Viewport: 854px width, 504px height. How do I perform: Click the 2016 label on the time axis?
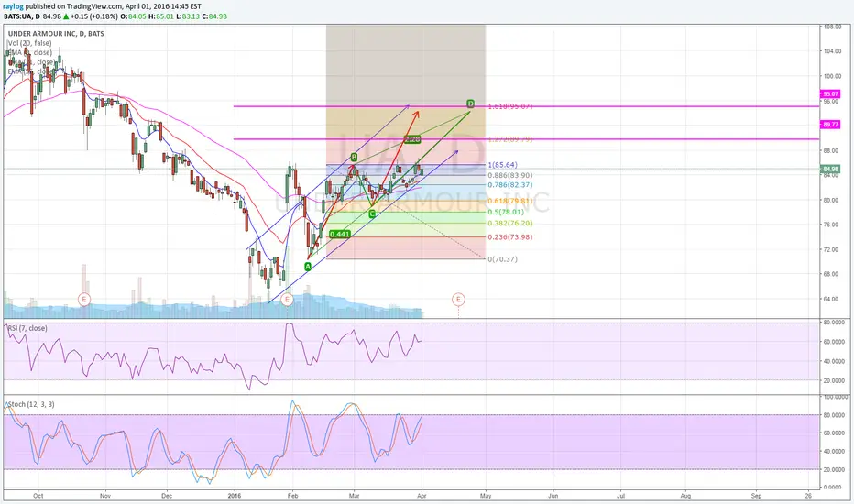(x=235, y=496)
